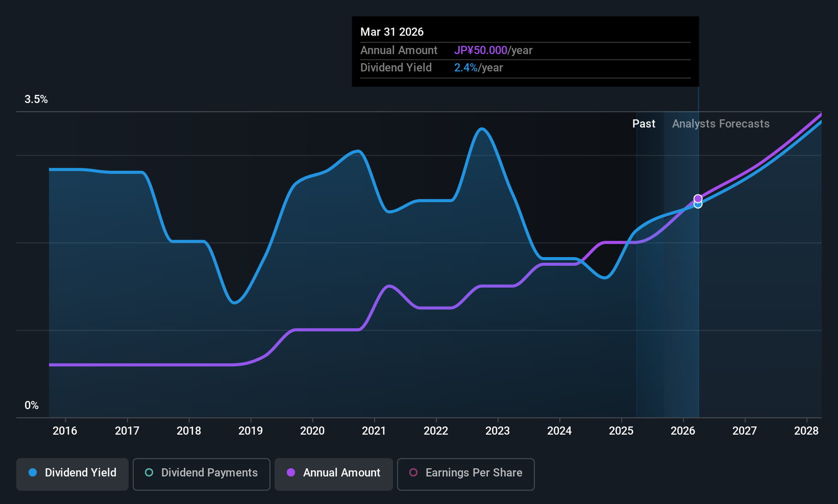838x504 pixels.
Task: Toggle the Annual Amount legend series
Action: [x=334, y=474]
